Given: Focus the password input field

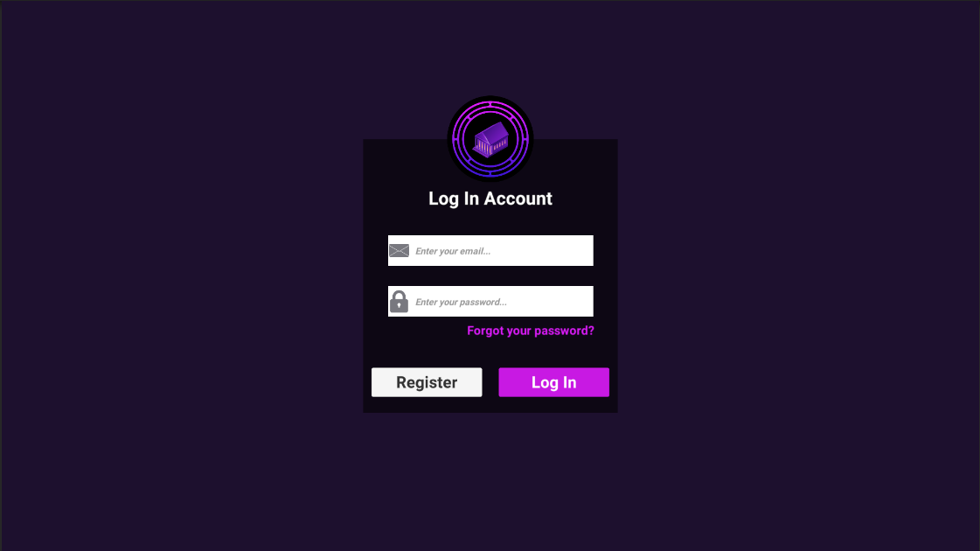Looking at the screenshot, I should coord(490,302).
